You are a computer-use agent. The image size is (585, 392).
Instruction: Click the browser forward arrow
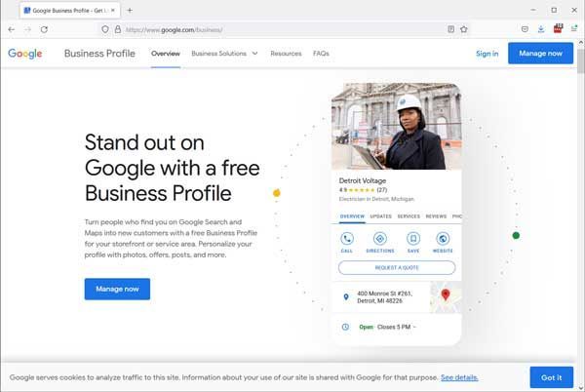pyautogui.click(x=27, y=29)
